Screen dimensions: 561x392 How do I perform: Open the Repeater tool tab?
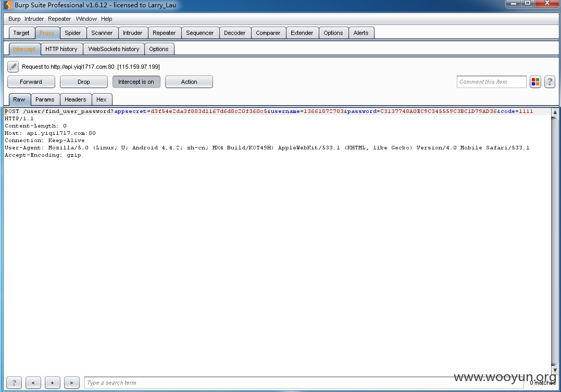point(164,33)
